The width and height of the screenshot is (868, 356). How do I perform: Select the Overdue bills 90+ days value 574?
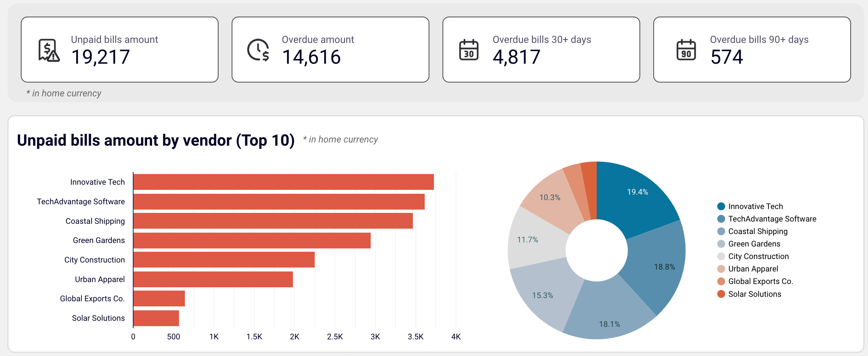(726, 57)
